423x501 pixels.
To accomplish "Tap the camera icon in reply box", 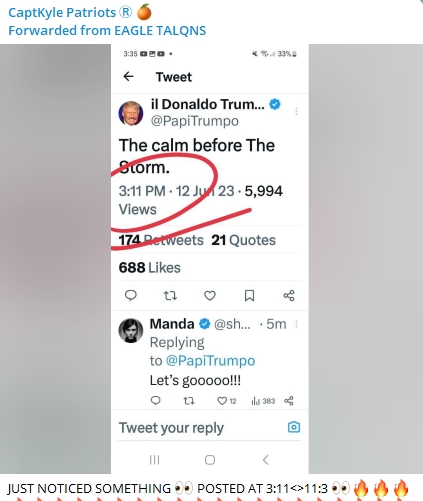I will click(x=294, y=427).
